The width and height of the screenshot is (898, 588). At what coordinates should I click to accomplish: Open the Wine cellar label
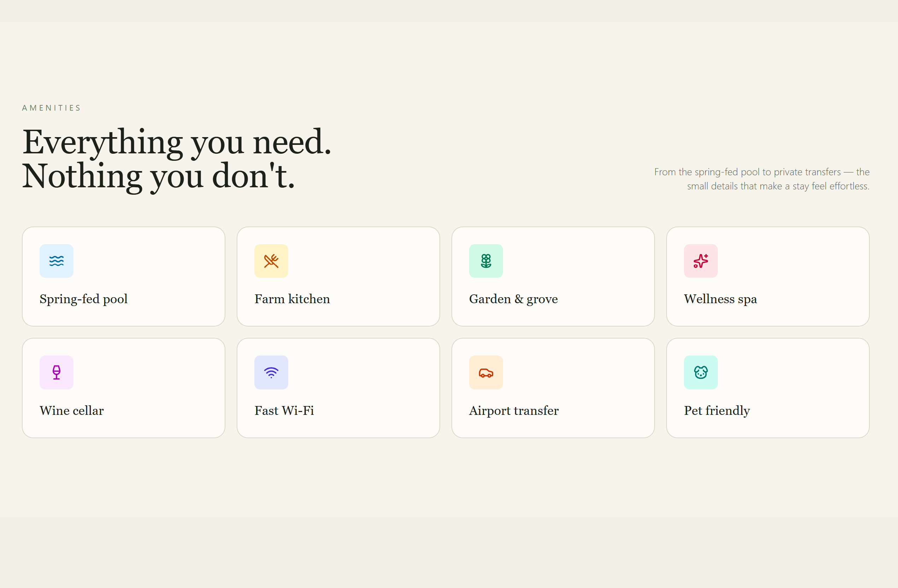point(72,410)
